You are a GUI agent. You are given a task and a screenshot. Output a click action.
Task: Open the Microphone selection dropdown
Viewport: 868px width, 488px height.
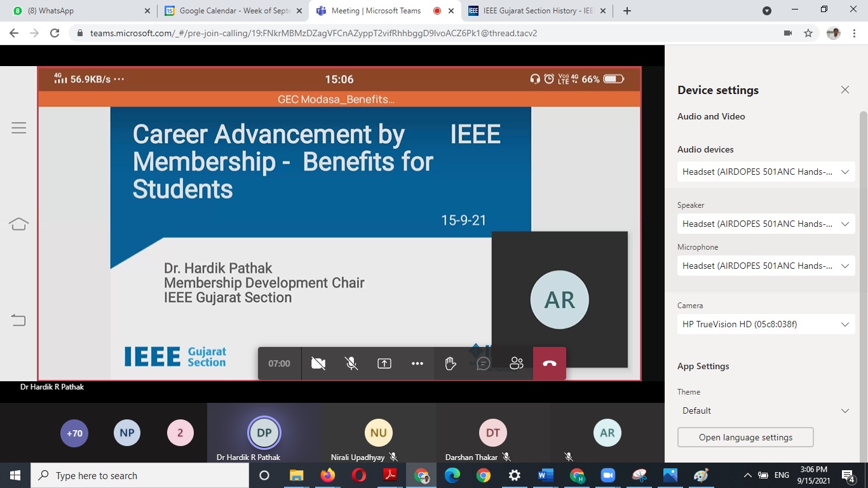(x=766, y=266)
